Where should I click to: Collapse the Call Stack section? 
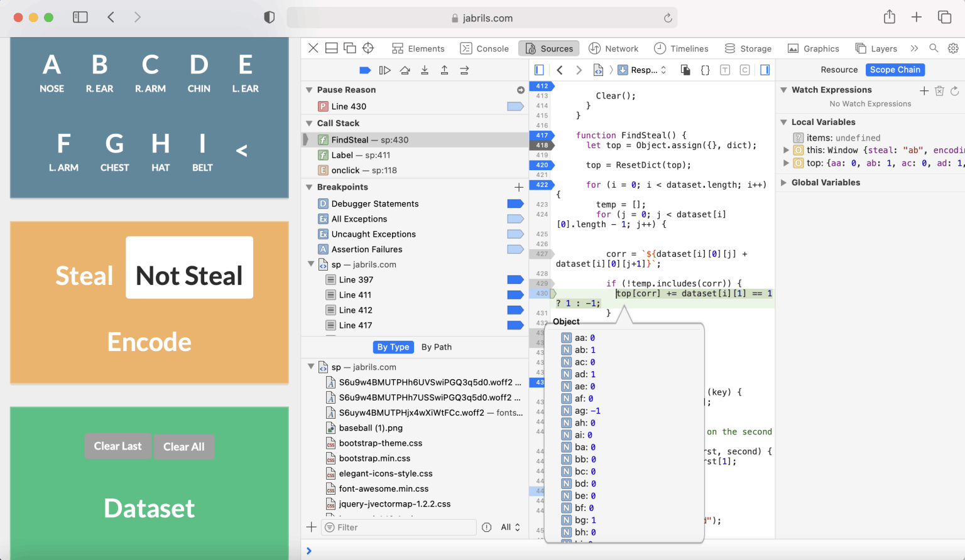pos(309,124)
